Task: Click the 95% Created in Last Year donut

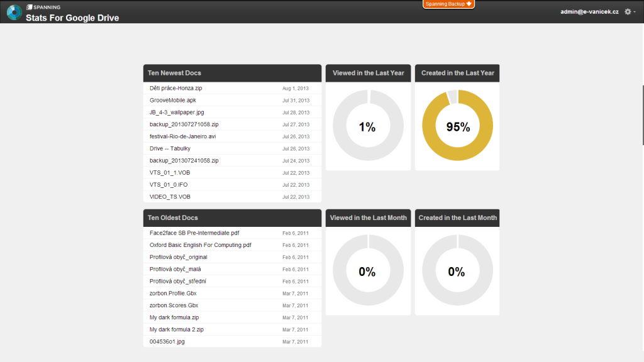Action: (458, 126)
